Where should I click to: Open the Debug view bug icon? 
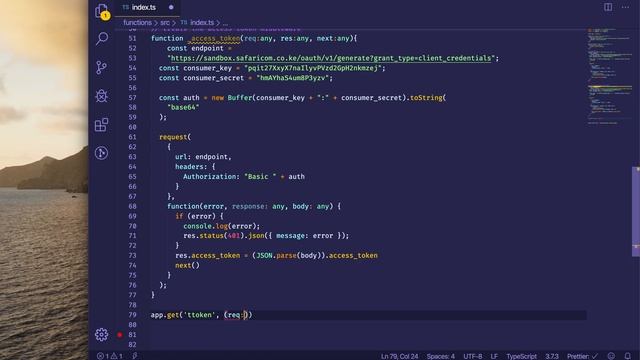101,96
